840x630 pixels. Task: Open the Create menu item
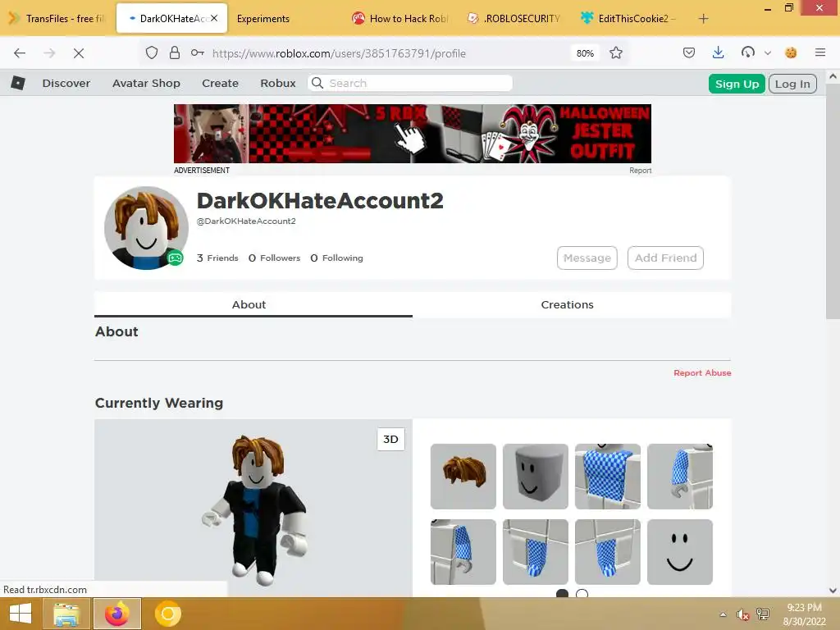tap(220, 84)
